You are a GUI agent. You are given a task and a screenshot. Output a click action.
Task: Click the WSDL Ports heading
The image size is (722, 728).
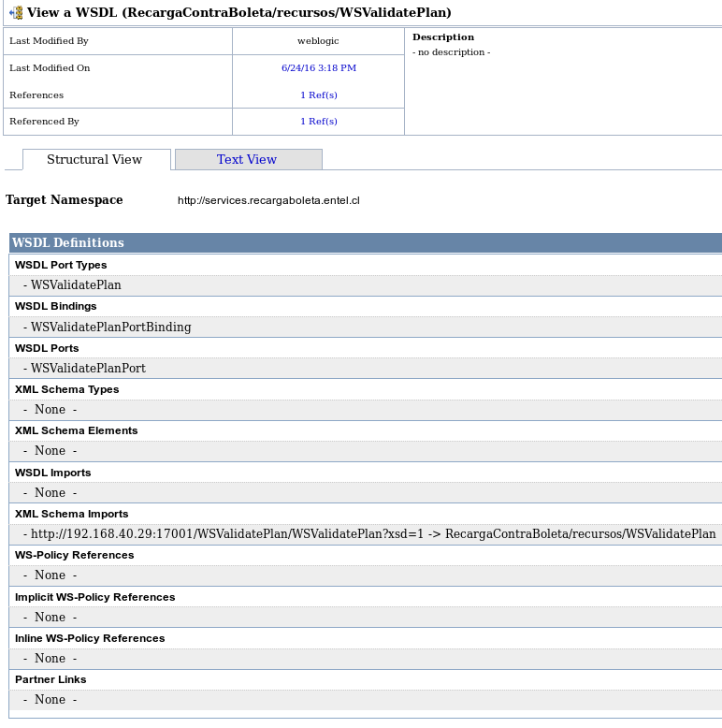[x=47, y=348]
